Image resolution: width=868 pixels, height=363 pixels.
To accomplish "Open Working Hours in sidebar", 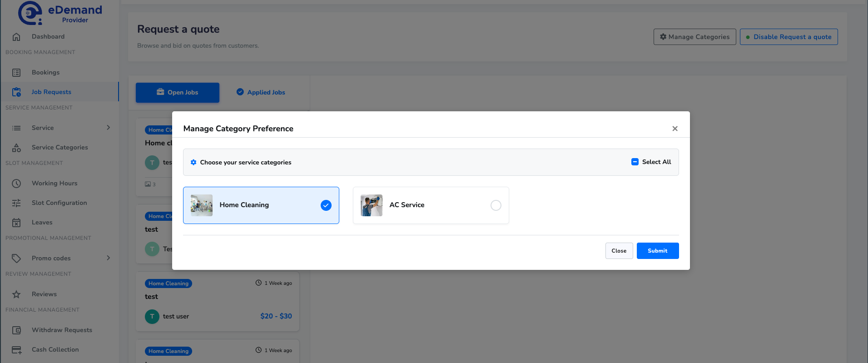I will (55, 184).
